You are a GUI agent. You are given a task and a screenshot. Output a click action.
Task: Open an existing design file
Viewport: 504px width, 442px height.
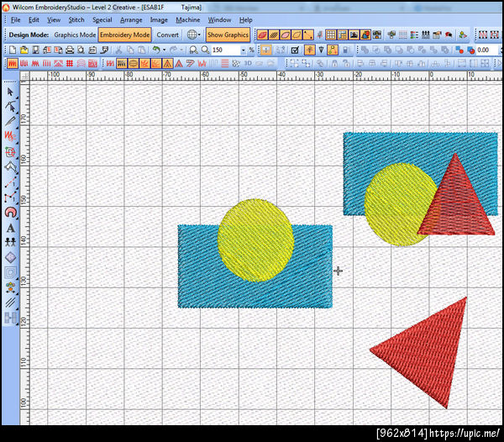[24, 50]
